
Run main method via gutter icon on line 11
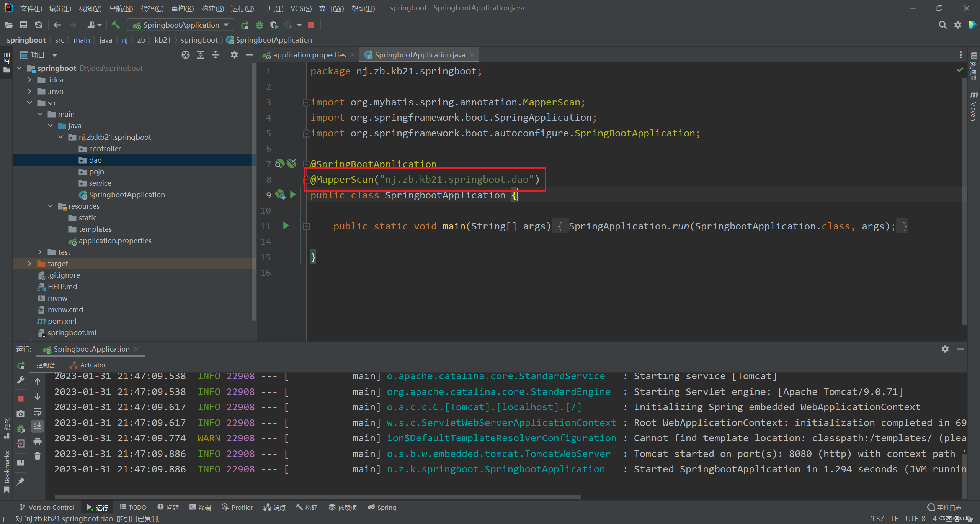286,226
